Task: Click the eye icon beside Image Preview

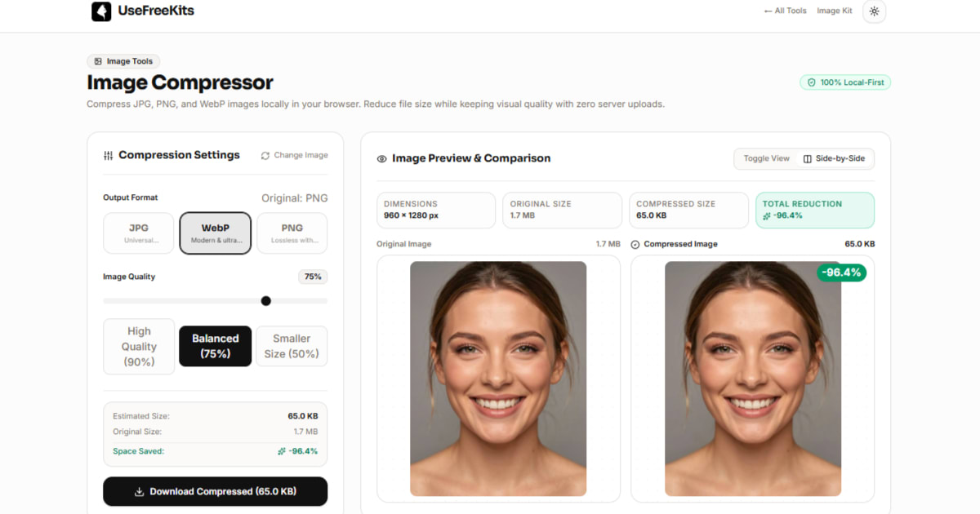Action: [381, 159]
